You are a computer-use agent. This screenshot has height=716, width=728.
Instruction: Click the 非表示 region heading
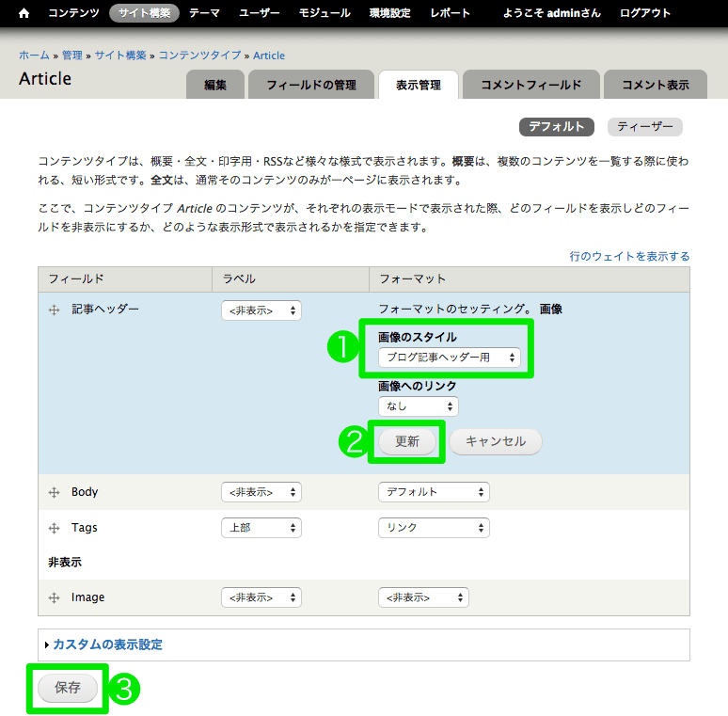pyautogui.click(x=65, y=563)
